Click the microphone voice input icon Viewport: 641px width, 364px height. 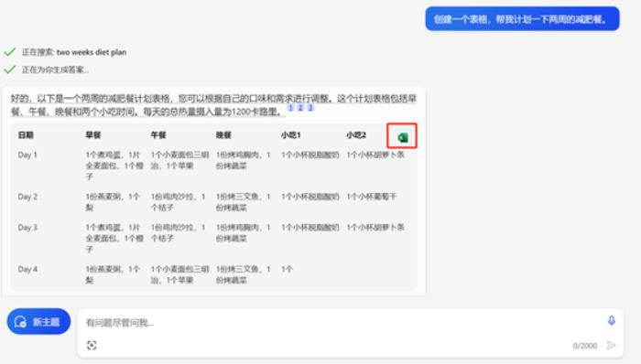tap(611, 320)
